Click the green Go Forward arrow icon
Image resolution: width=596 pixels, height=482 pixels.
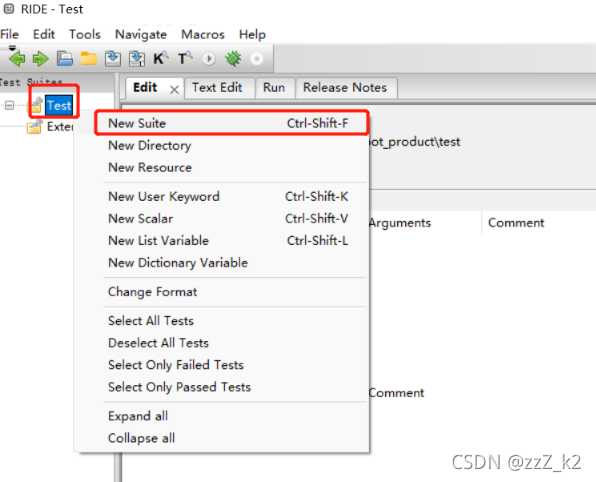tap(41, 59)
